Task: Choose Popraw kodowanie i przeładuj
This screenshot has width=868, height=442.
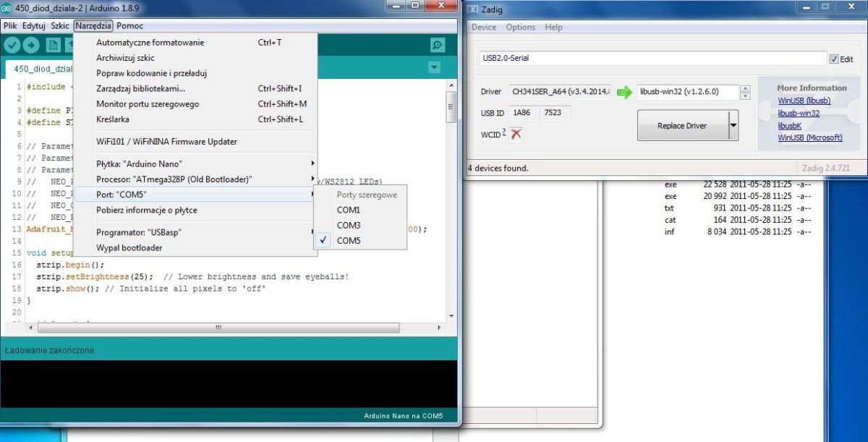Action: (196, 73)
